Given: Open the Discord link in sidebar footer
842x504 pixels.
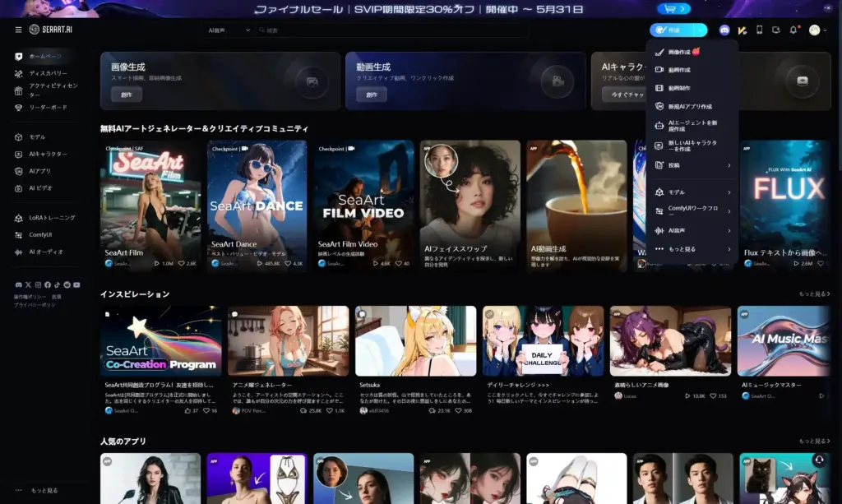Looking at the screenshot, I should (19, 285).
